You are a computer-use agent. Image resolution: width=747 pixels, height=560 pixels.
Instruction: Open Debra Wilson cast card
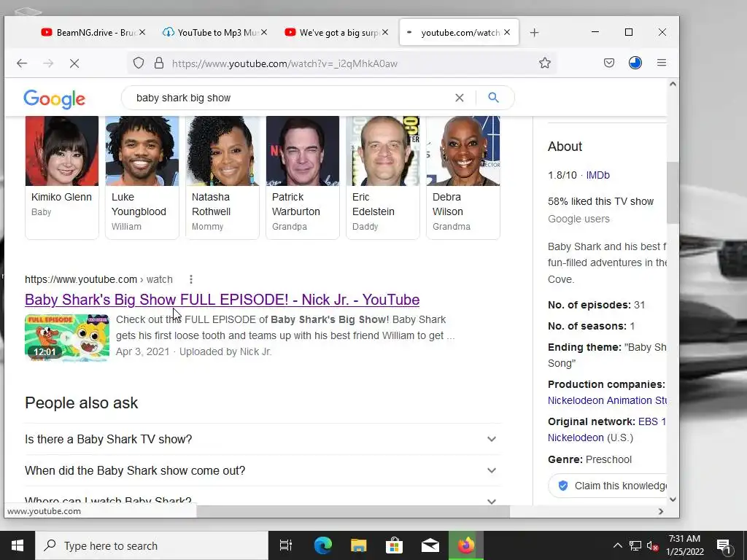[x=463, y=177]
